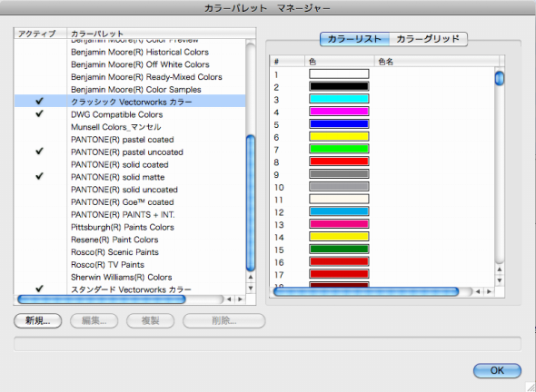This screenshot has width=536, height=392.
Task: Select the sky blue swatch in row 12
Action: [x=339, y=211]
